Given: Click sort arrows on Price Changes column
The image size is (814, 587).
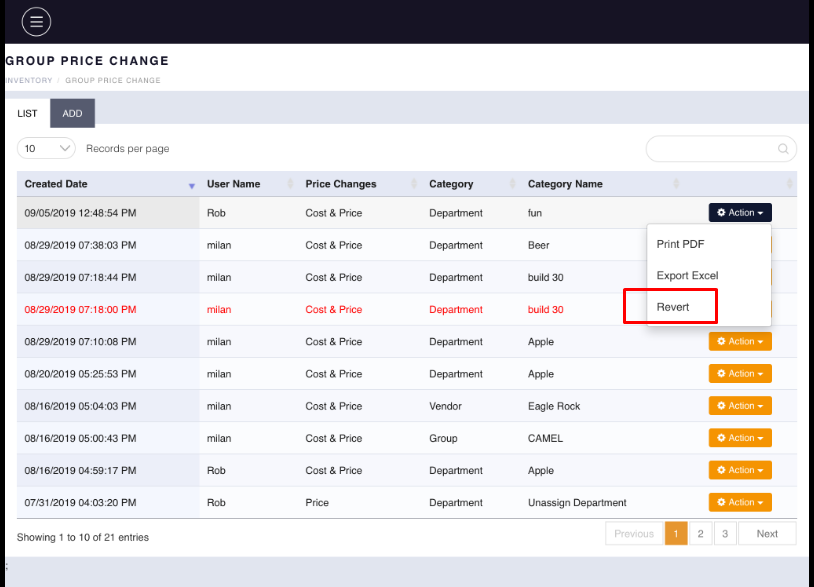Looking at the screenshot, I should pyautogui.click(x=413, y=185).
